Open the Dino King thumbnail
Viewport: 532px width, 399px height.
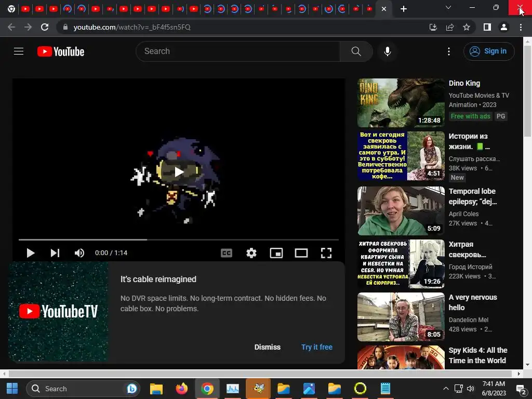(401, 103)
